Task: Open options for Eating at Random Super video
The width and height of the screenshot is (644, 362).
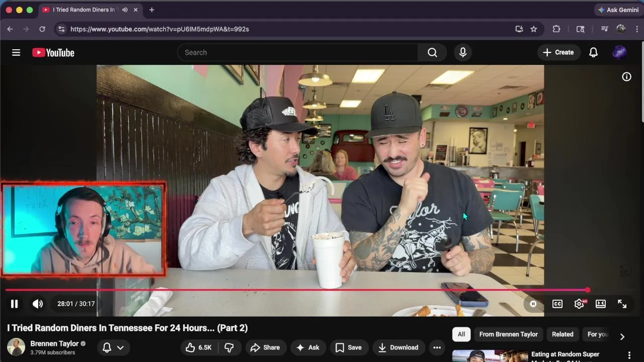Action: coord(629,355)
